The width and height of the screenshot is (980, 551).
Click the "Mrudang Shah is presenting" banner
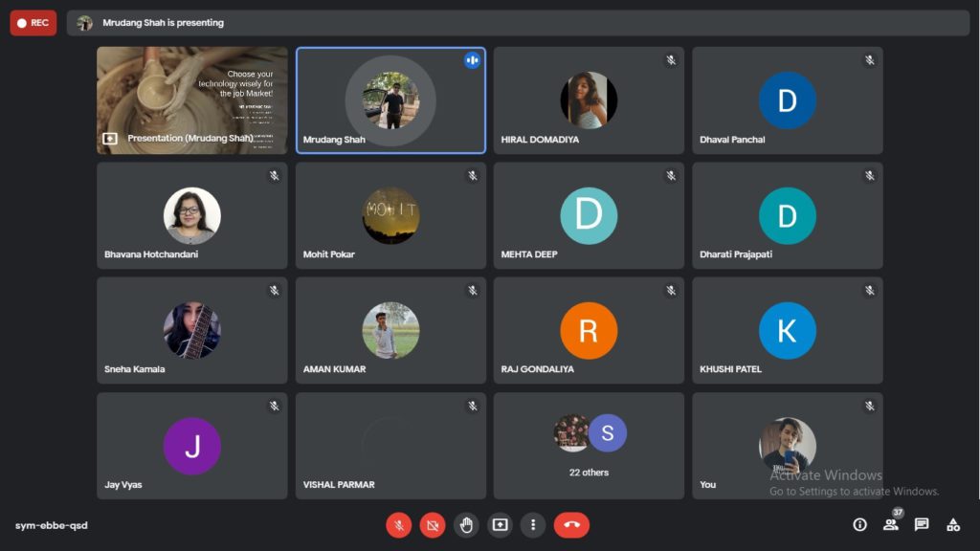coord(163,23)
